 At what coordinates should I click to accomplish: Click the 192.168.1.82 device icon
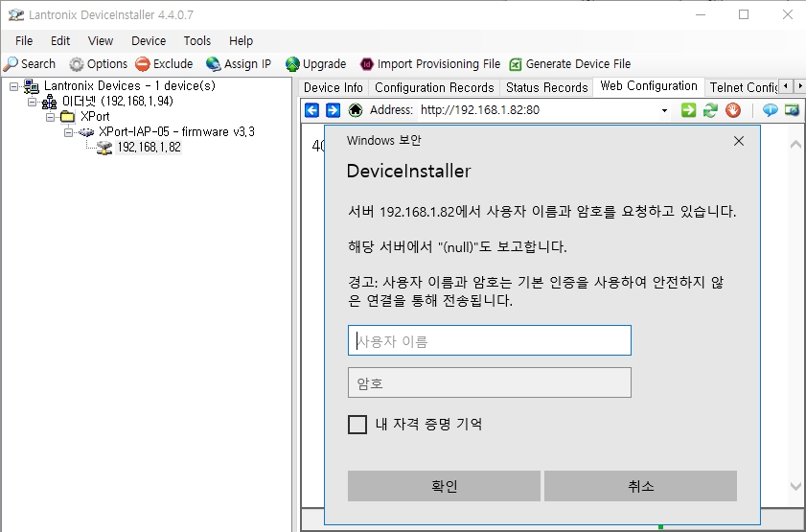click(x=104, y=148)
